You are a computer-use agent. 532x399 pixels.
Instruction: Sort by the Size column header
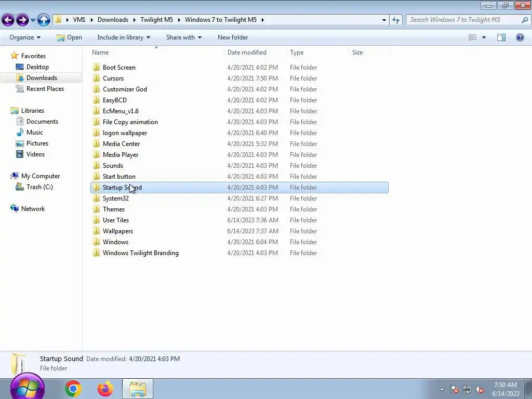(x=357, y=52)
